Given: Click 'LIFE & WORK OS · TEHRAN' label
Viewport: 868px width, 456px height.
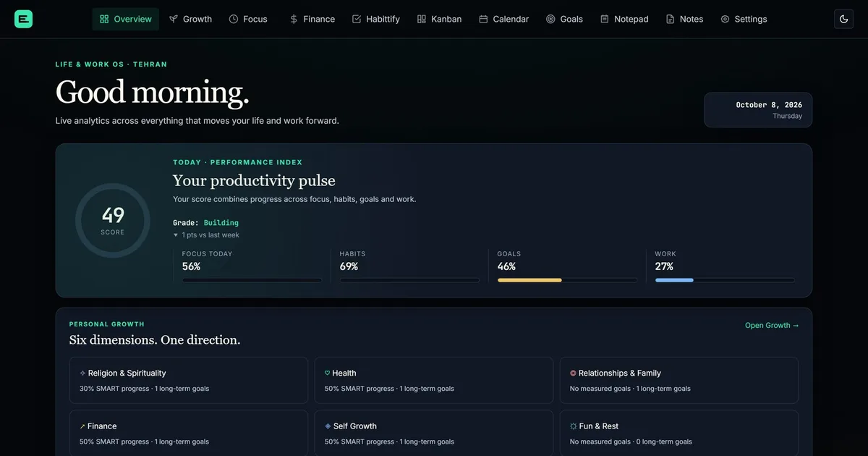Looking at the screenshot, I should (111, 64).
